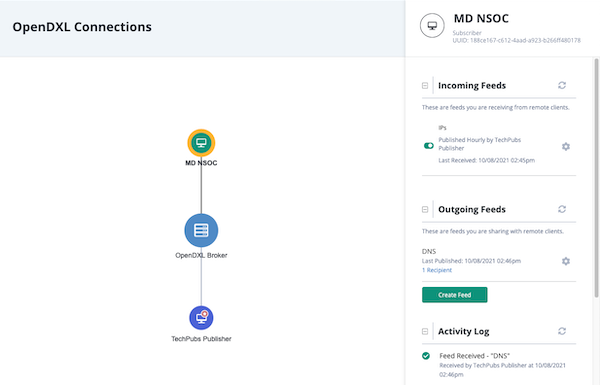Viewport: 600px width, 385px height.
Task: Click the OpenDXL Connections heading
Action: click(x=82, y=27)
